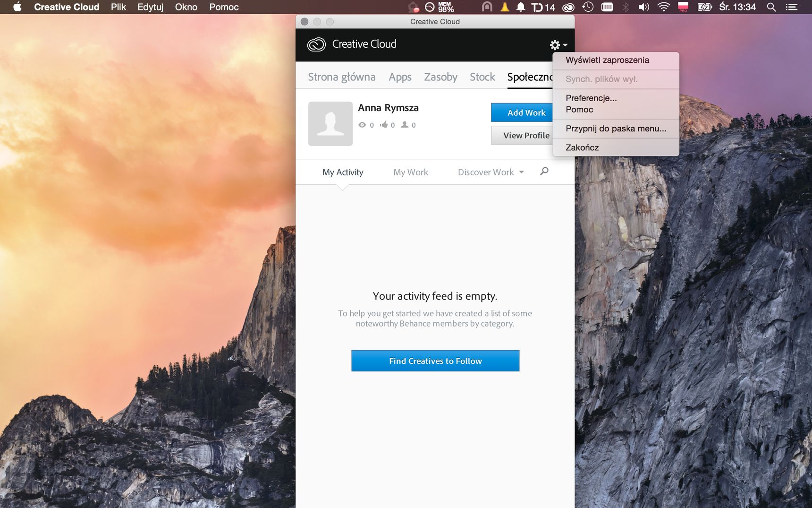Switch to the Stock tab
Viewport: 812px width, 508px height.
pyautogui.click(x=482, y=77)
